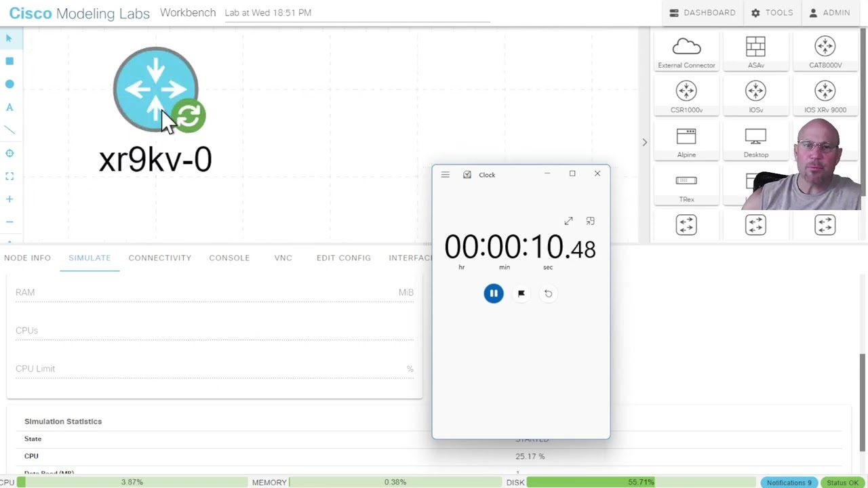
Task: Select the pointer tool in left toolbar
Action: pos(9,39)
